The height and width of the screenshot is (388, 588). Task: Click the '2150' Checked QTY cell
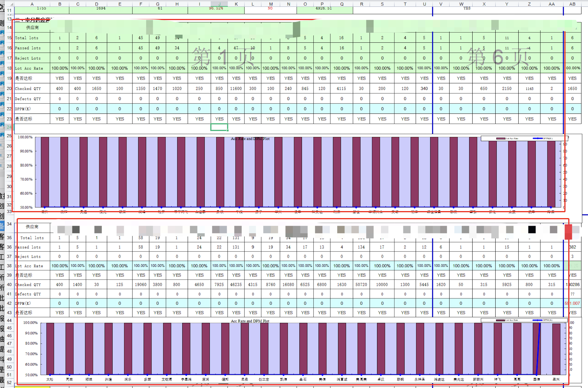(507, 88)
